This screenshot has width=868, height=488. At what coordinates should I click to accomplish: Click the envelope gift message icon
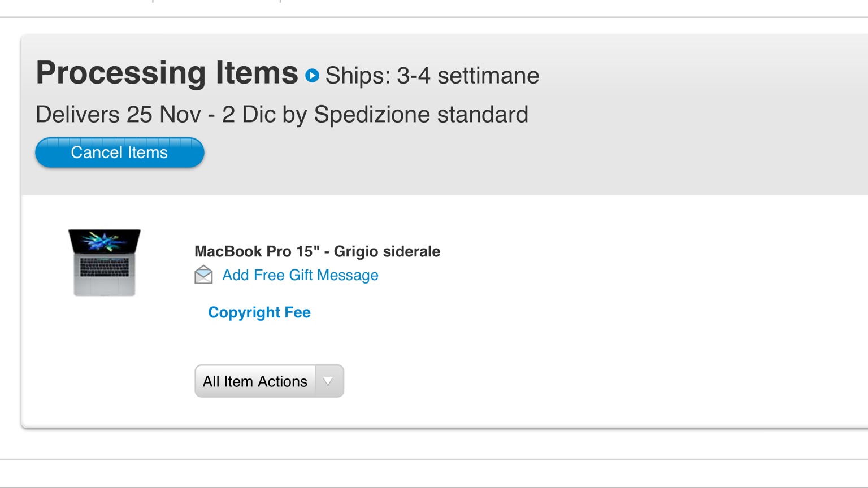(x=203, y=275)
